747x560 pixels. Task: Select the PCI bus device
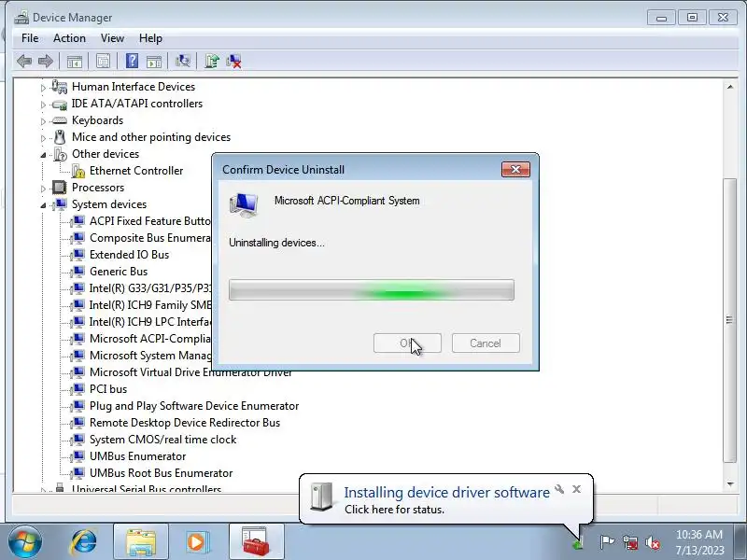(108, 389)
